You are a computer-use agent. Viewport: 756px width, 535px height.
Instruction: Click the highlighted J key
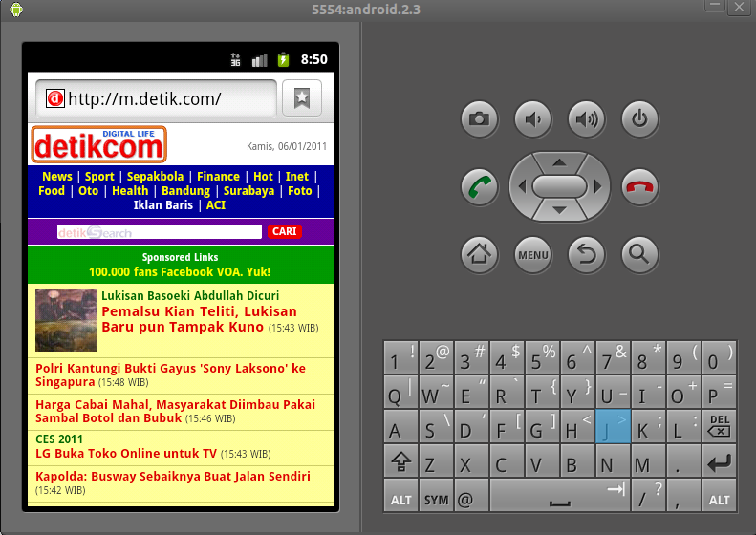tap(613, 426)
